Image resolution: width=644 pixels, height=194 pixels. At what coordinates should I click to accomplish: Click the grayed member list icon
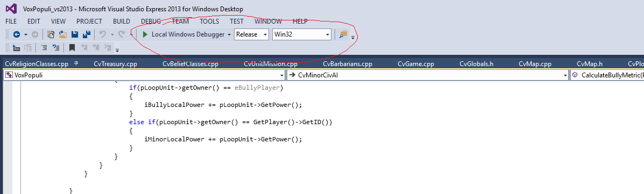pos(28,48)
